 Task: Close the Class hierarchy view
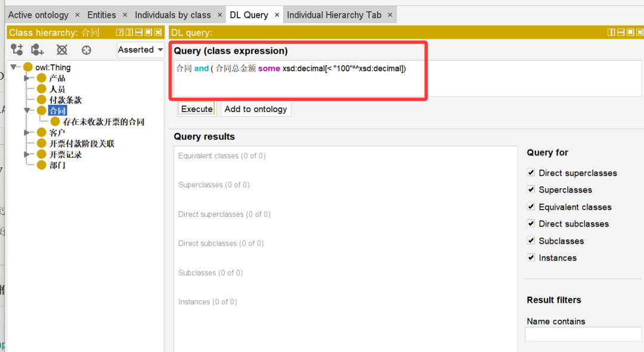pos(158,32)
